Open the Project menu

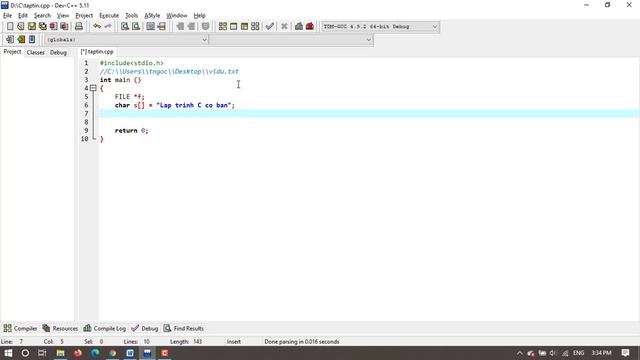pos(84,16)
